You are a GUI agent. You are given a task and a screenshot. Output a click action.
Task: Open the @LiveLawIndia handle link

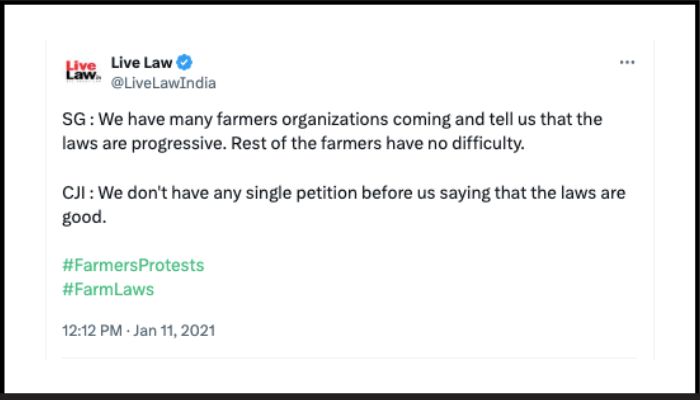click(163, 82)
